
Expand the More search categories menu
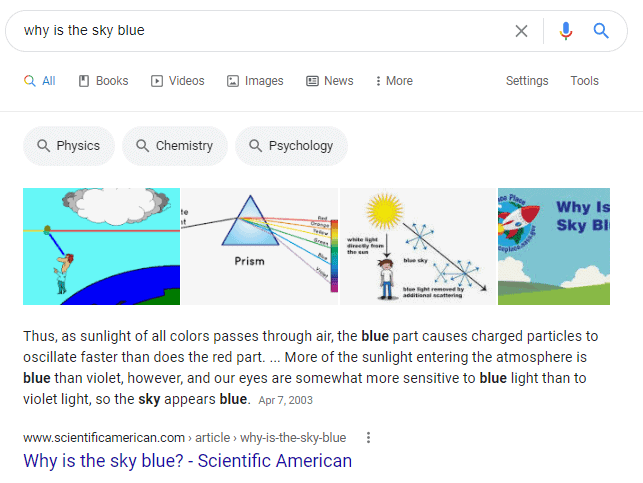pyautogui.click(x=394, y=81)
